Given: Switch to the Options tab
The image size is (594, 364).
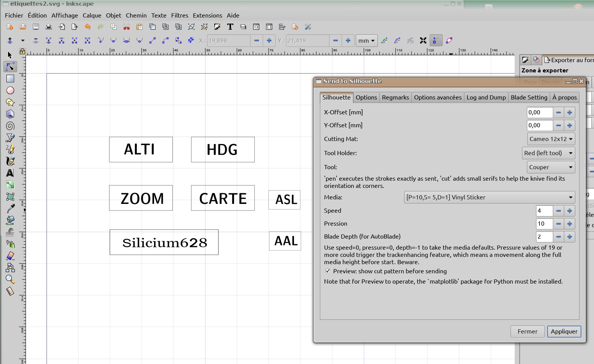Looking at the screenshot, I should click(366, 98).
